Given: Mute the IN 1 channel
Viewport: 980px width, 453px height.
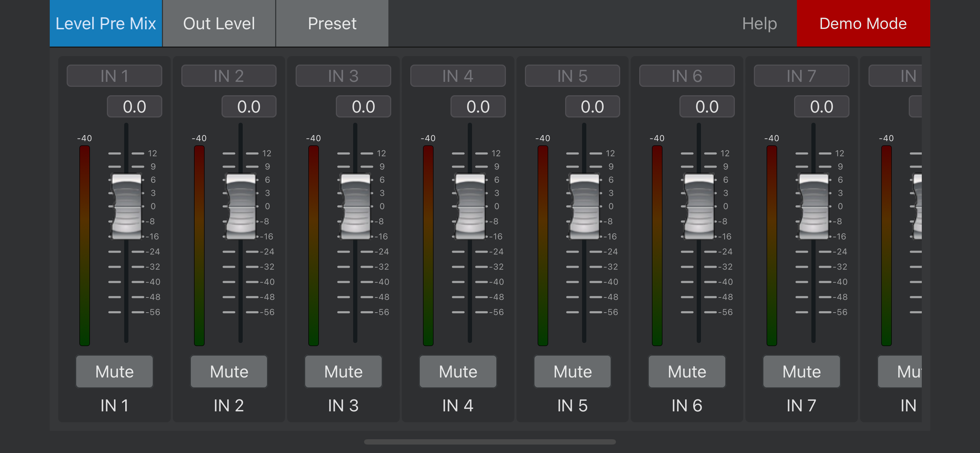Looking at the screenshot, I should [x=115, y=372].
